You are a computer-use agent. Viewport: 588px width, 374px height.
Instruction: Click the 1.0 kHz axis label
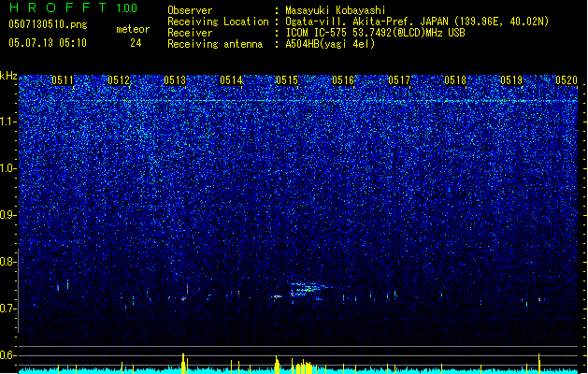tap(7, 168)
